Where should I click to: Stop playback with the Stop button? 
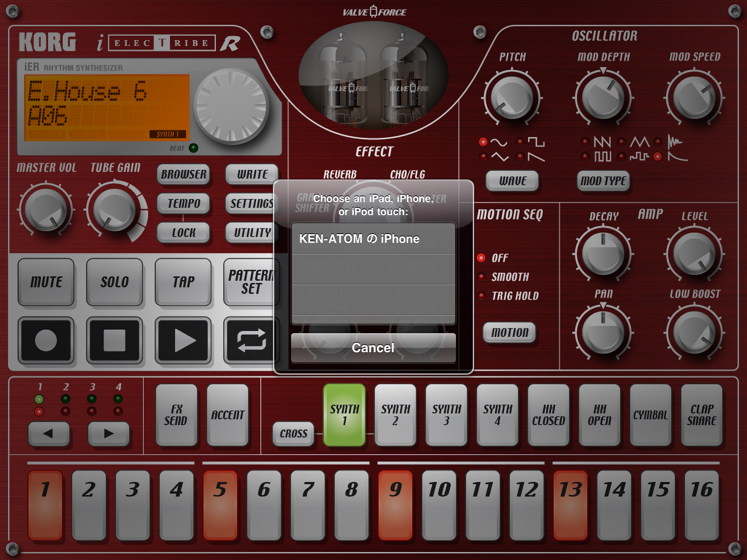115,340
